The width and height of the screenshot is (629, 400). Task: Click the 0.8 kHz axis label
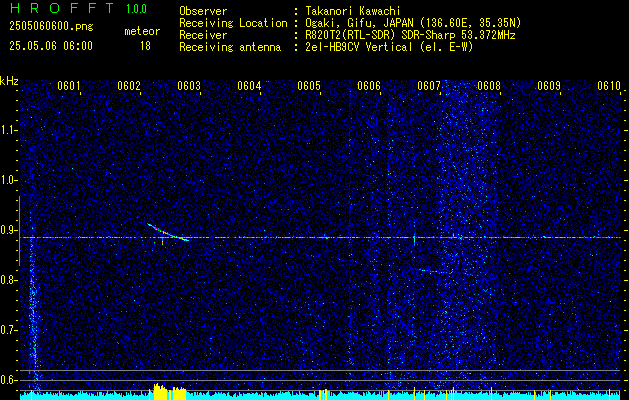click(8, 280)
